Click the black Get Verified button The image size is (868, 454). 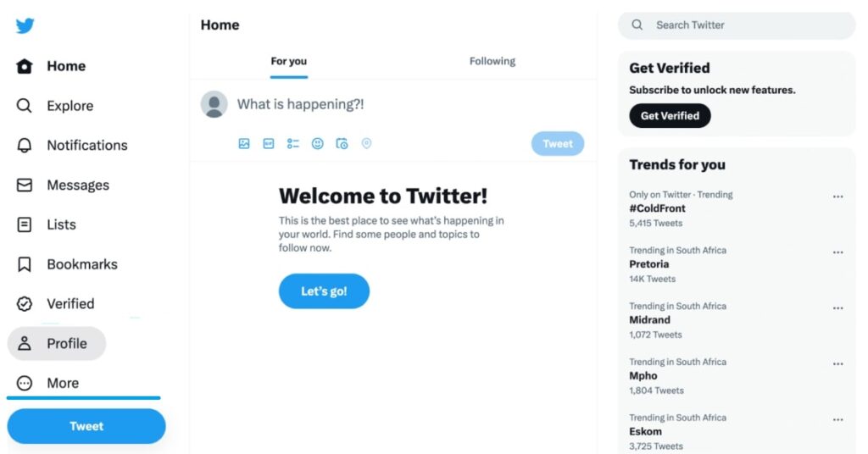click(x=670, y=116)
